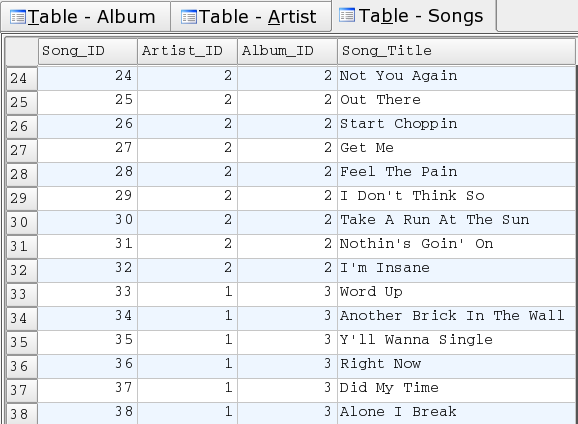Image resolution: width=578 pixels, height=424 pixels.
Task: Click the Song_Title column header
Action: pos(456,51)
